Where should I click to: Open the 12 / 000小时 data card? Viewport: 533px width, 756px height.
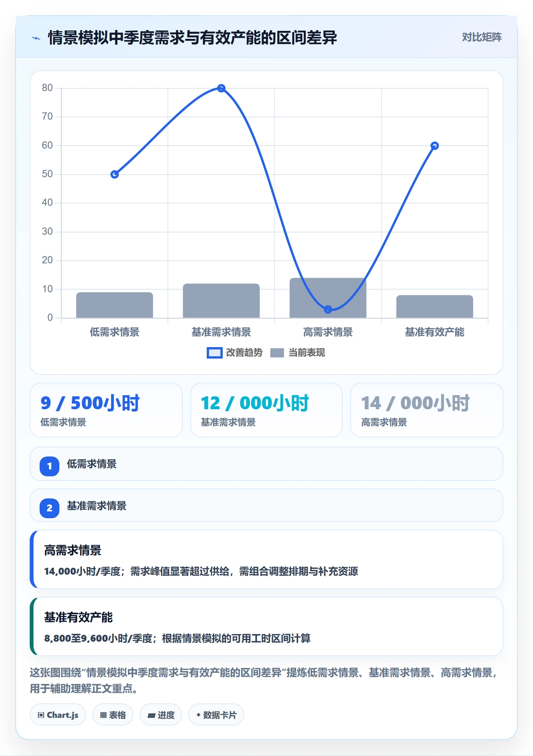pyautogui.click(x=266, y=410)
